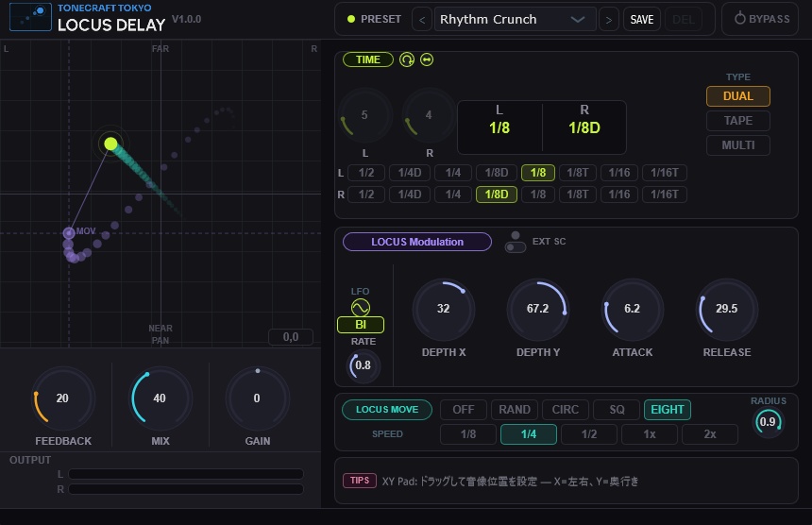This screenshot has height=525, width=812.
Task: Toggle the EXT SC switch
Action: [516, 247]
